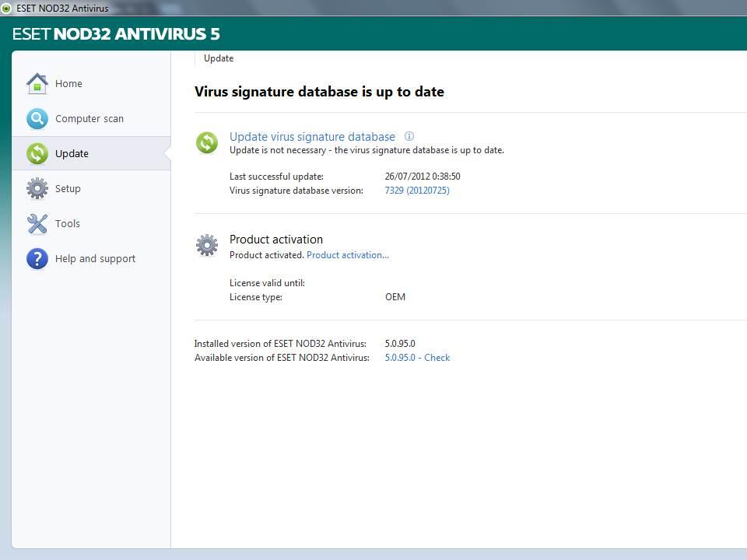This screenshot has height=560, width=747.
Task: Click the gear icon beside Product activation
Action: click(x=207, y=246)
